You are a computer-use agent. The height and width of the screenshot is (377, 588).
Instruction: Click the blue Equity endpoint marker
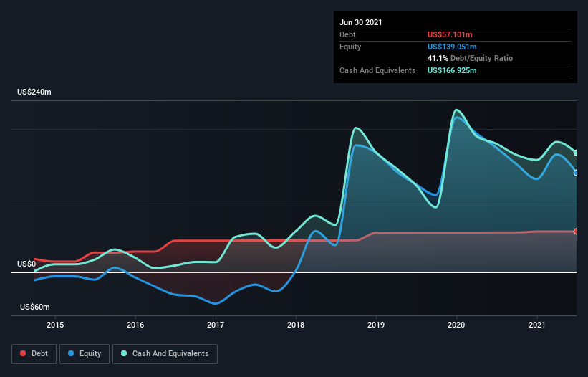click(576, 173)
